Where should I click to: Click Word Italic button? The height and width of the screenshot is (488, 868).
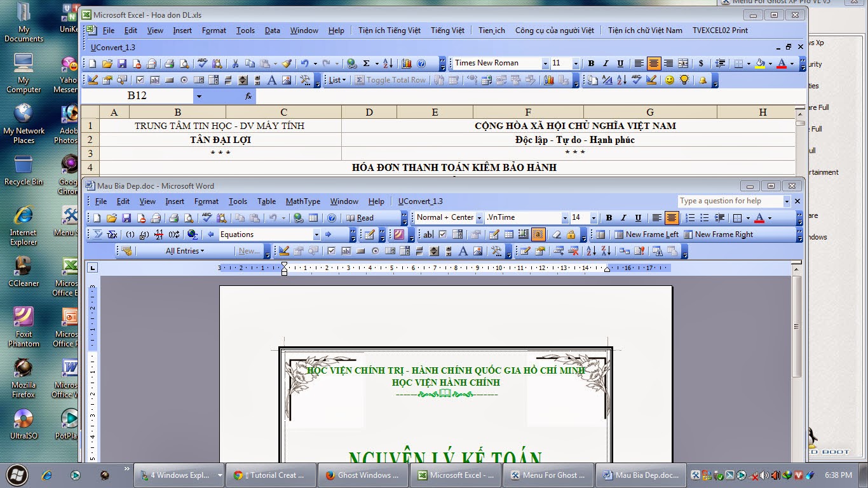(x=623, y=218)
